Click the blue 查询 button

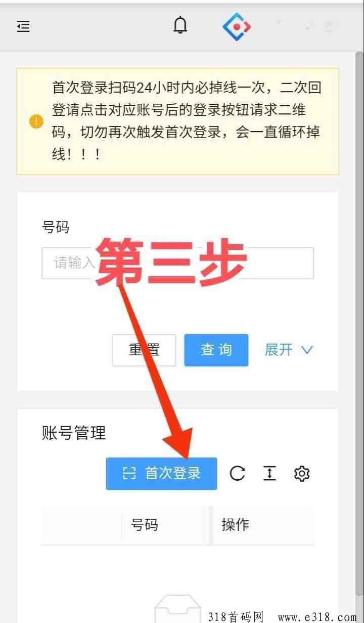tap(216, 350)
